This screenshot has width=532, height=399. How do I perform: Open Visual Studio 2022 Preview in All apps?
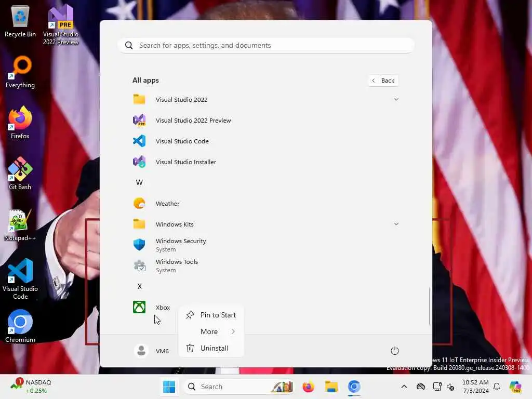(265, 121)
